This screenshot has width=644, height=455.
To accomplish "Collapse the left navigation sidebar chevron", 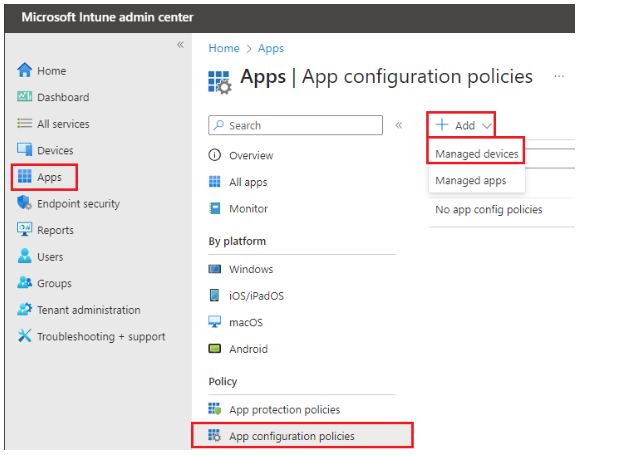I will tap(180, 44).
